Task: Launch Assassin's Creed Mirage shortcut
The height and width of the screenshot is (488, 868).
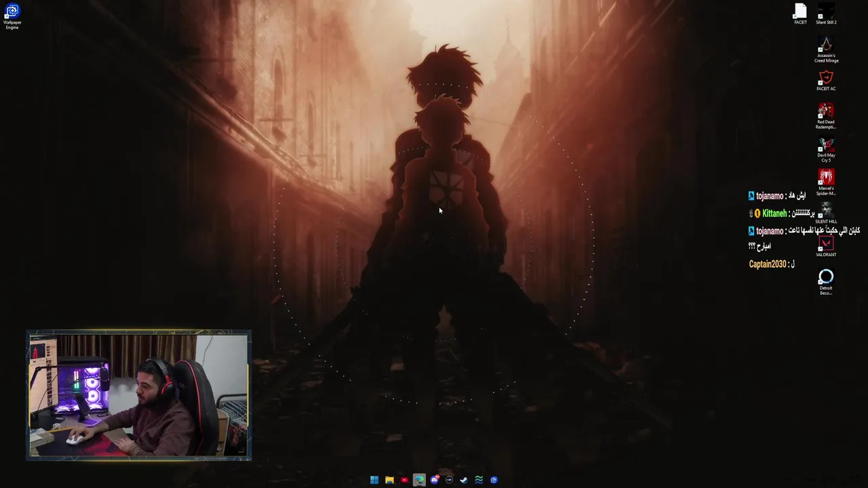Action: point(826,50)
